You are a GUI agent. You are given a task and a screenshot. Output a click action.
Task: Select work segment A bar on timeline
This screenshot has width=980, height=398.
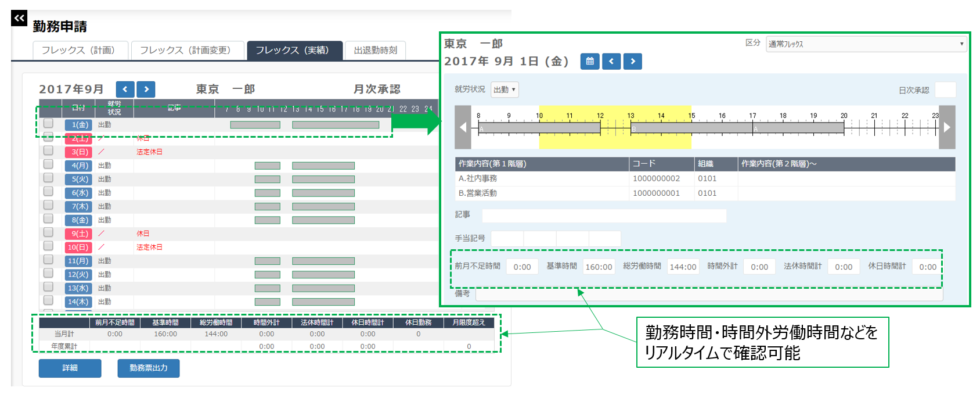tap(539, 128)
